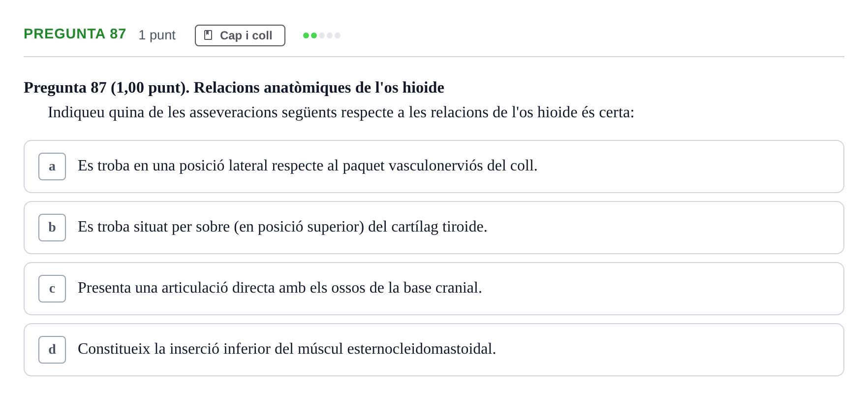
Task: Click the book icon in Cap i coll tag
Action: (208, 35)
